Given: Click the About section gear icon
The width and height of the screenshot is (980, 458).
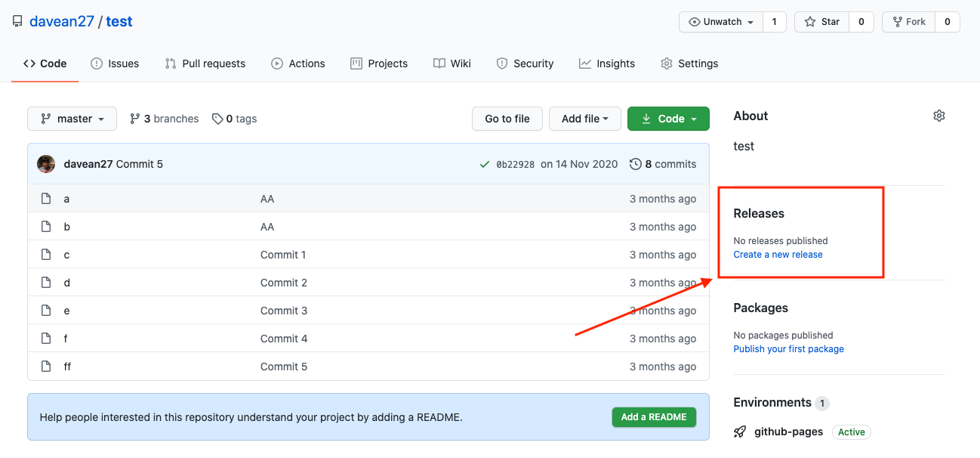Looking at the screenshot, I should click(939, 116).
